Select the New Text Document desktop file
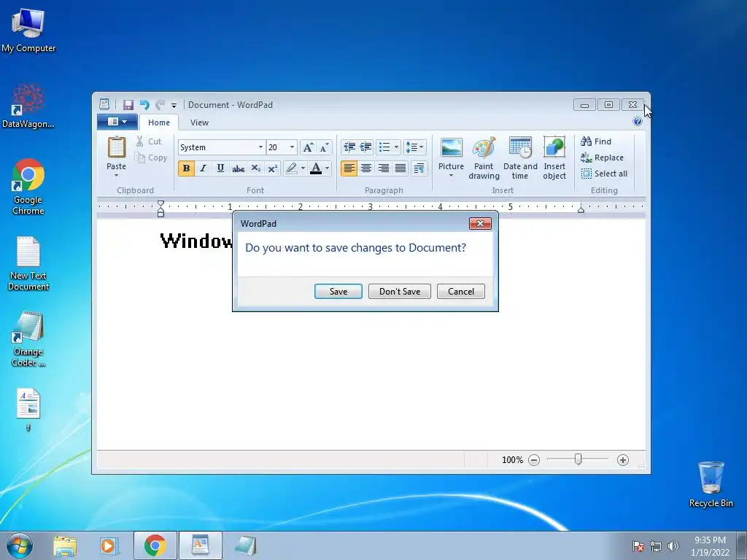747x560 pixels. [x=28, y=263]
